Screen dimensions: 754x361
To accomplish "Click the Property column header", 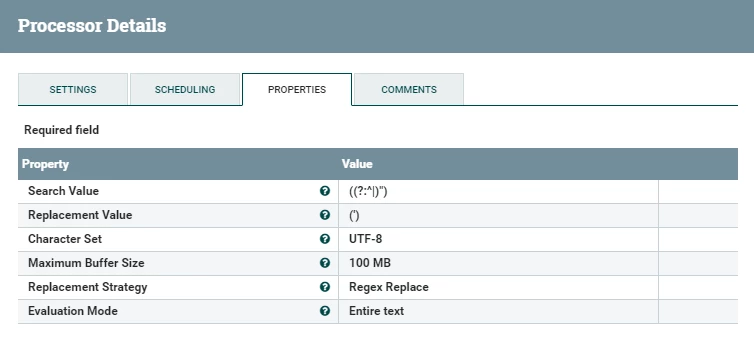I will [45, 164].
